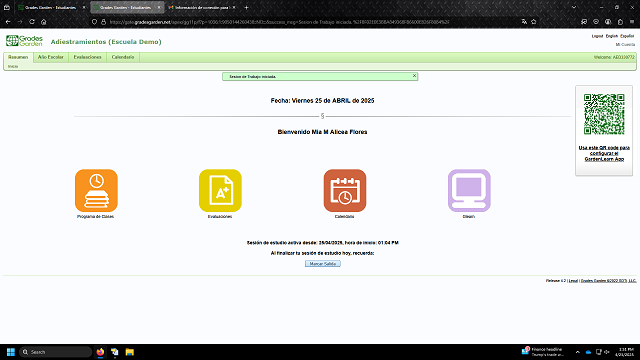Click the Logout link
This screenshot has height=360, width=640.
click(x=597, y=36)
